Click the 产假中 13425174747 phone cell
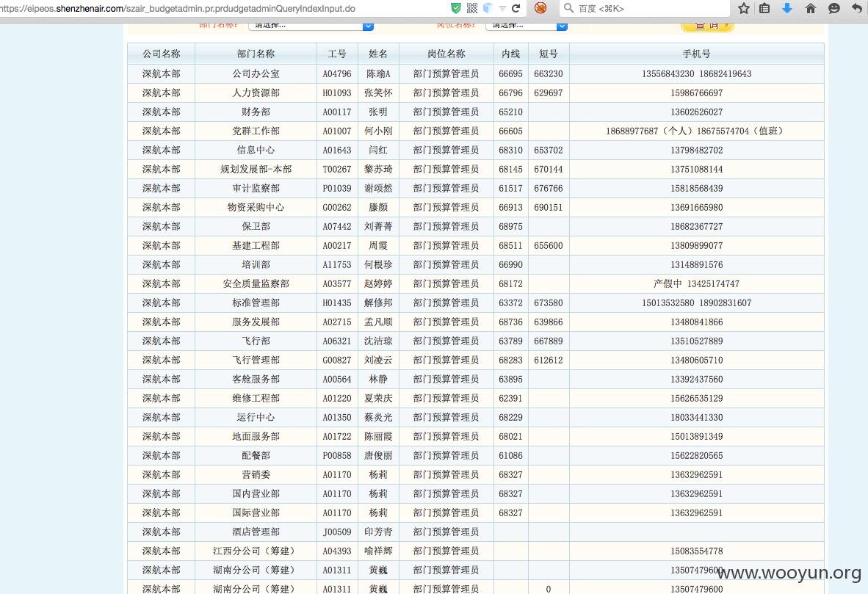The image size is (868, 594). (x=696, y=284)
